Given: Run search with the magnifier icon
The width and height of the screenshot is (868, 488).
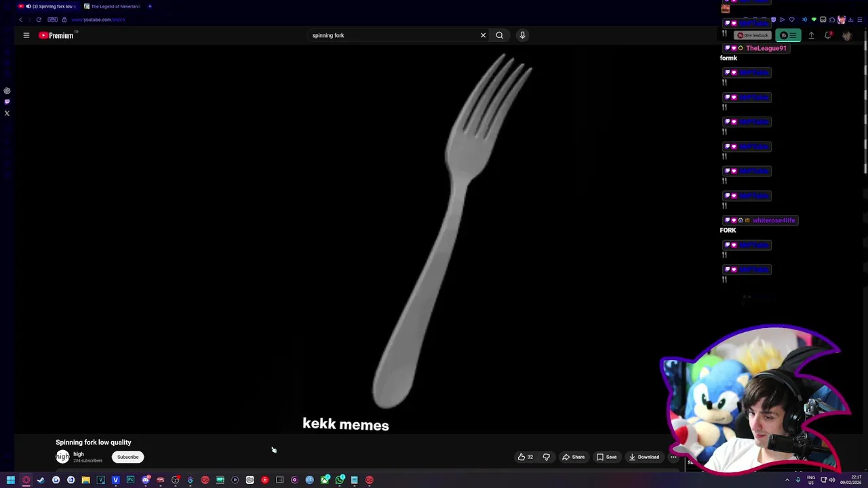Looking at the screenshot, I should click(x=499, y=35).
